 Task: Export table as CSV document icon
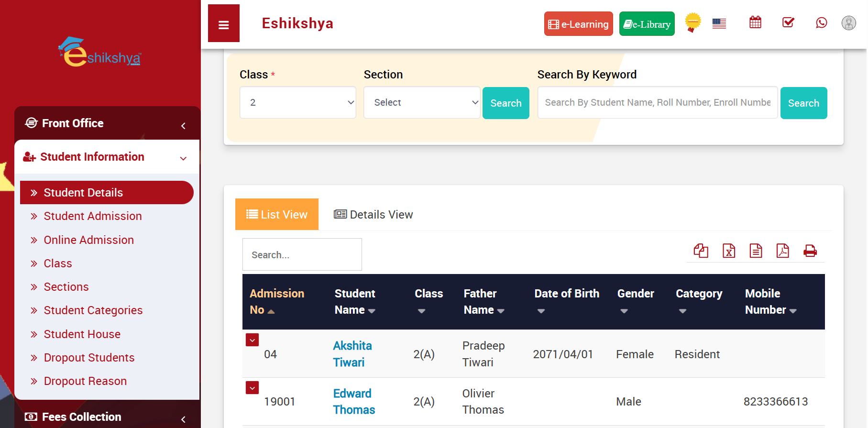click(x=756, y=251)
